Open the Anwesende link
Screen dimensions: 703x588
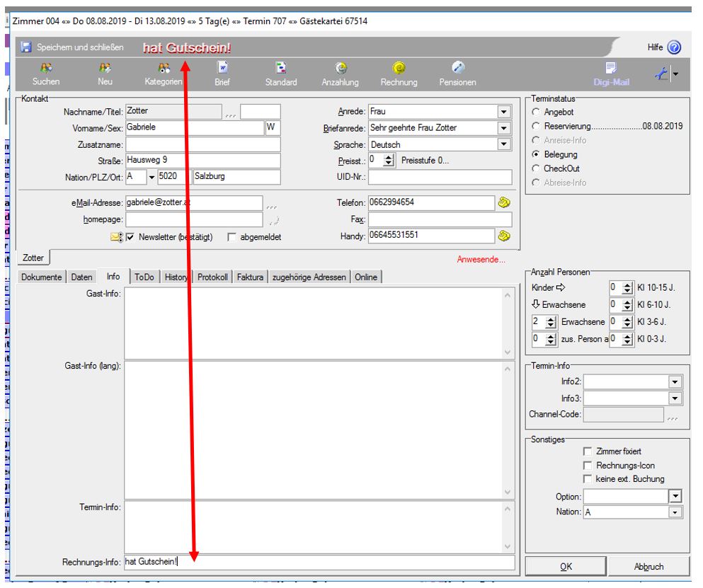click(481, 259)
